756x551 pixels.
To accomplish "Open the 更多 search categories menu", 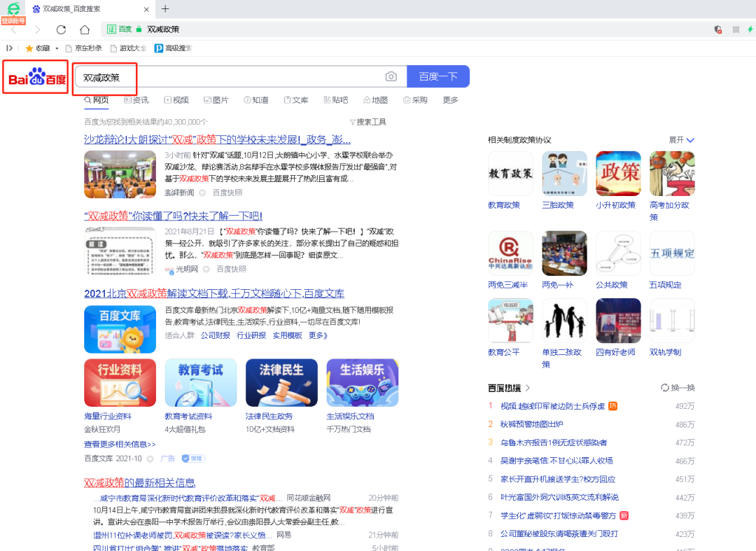I will (450, 100).
